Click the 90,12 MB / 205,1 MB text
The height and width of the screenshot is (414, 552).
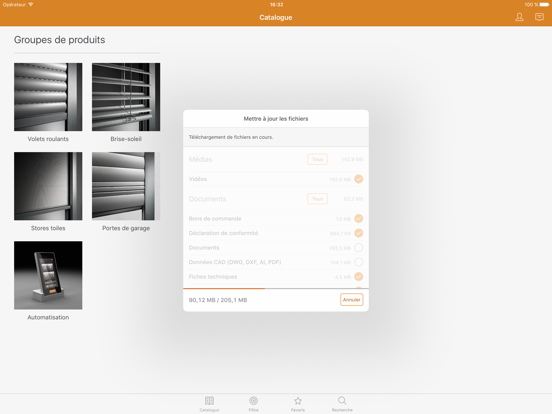coord(218,300)
